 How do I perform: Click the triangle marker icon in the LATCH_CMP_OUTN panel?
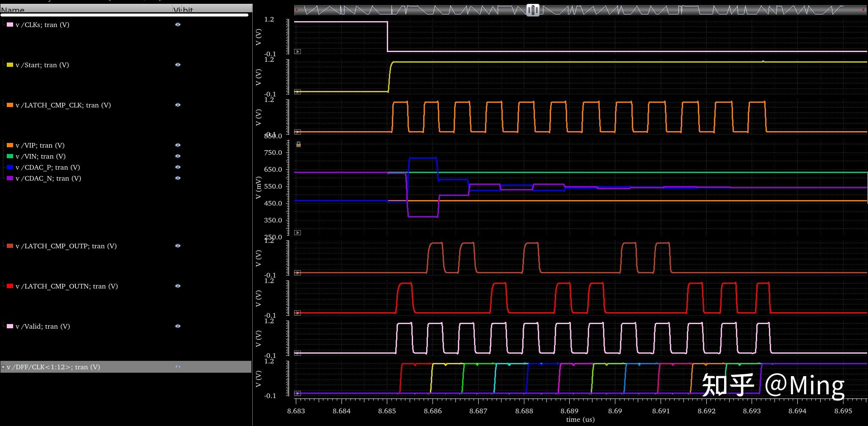point(298,313)
